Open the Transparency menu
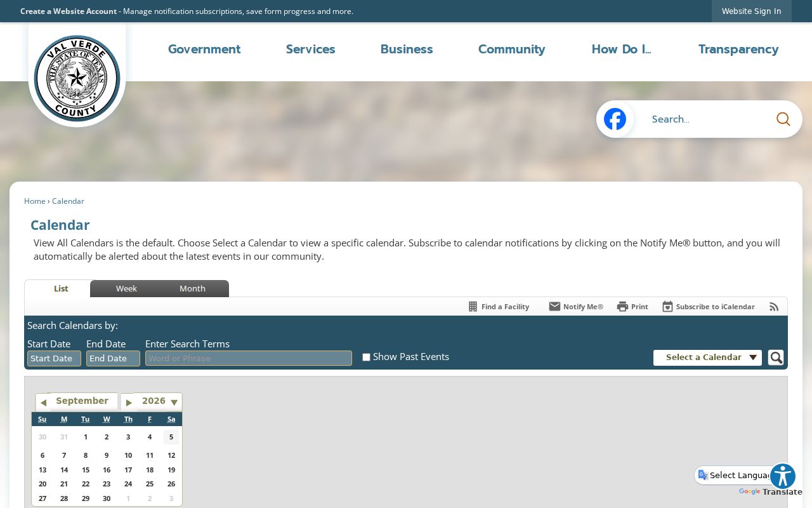 [738, 49]
